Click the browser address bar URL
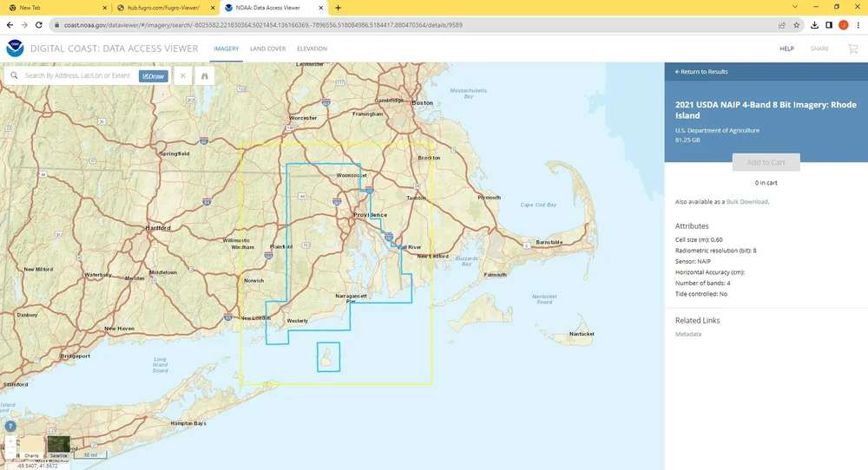Image resolution: width=868 pixels, height=470 pixels. (x=263, y=25)
